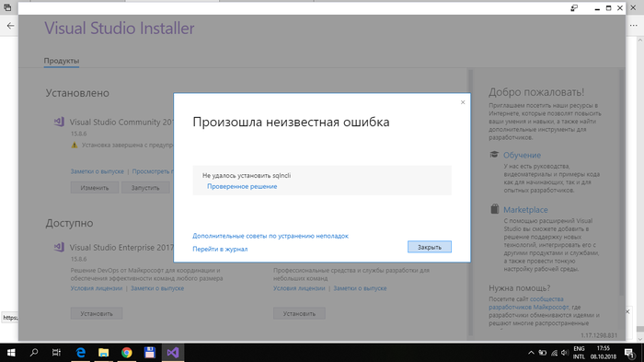Show hidden system tray icons
Screen dimensions: 644x362
531,353
